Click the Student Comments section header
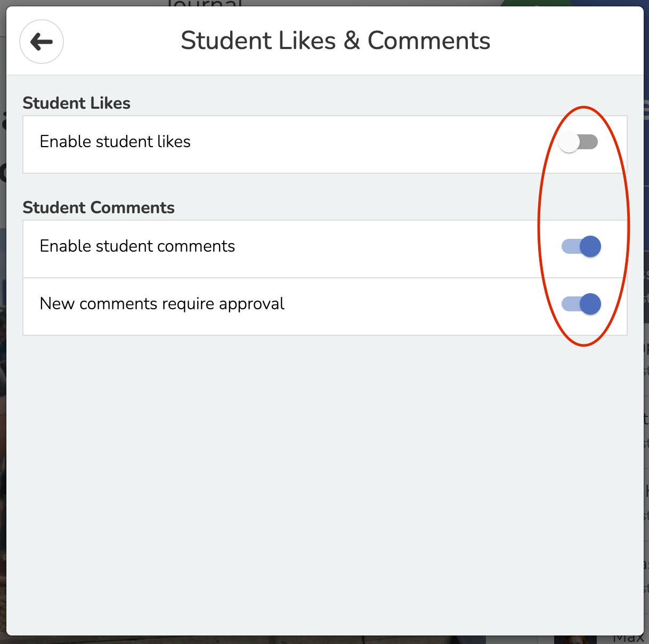This screenshot has width=649, height=644. click(x=99, y=207)
